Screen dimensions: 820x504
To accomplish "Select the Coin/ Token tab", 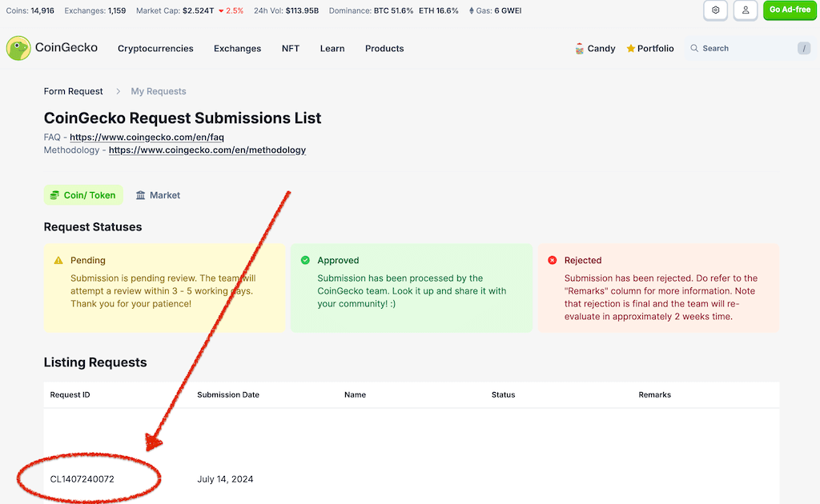I will point(83,195).
